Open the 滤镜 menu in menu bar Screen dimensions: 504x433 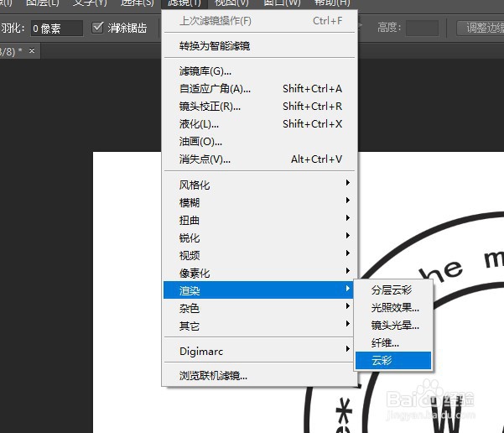[184, 3]
